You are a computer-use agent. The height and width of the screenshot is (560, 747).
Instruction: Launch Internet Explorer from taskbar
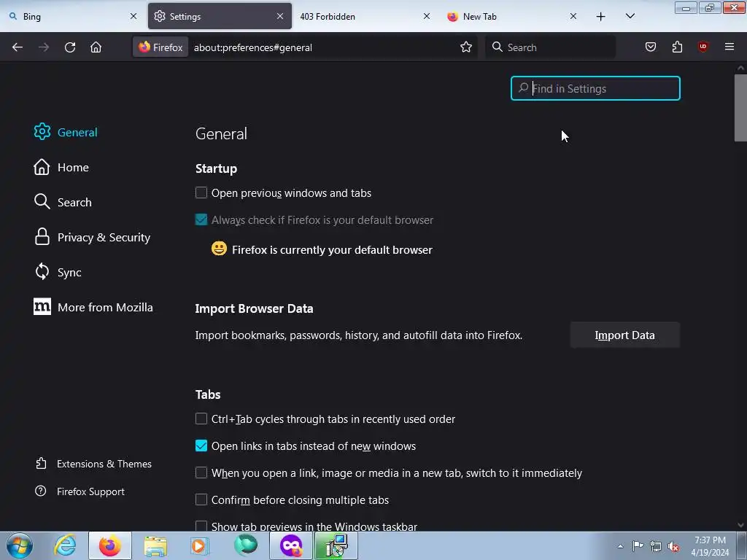[65, 545]
